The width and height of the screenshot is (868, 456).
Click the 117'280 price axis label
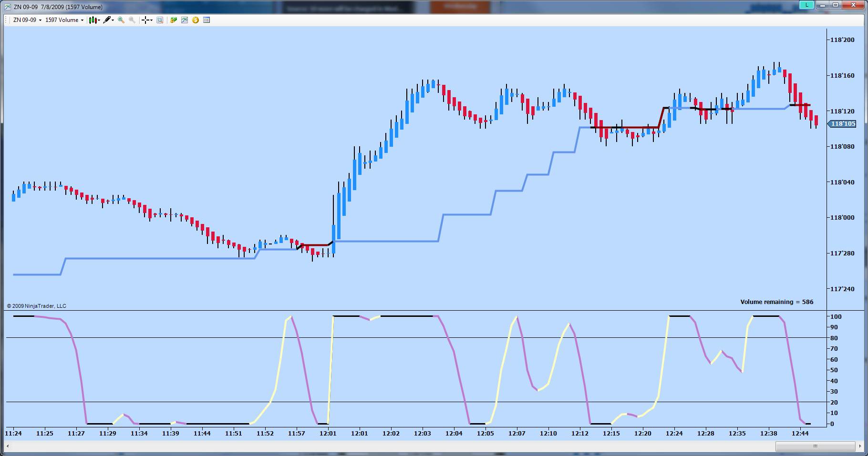(842, 253)
